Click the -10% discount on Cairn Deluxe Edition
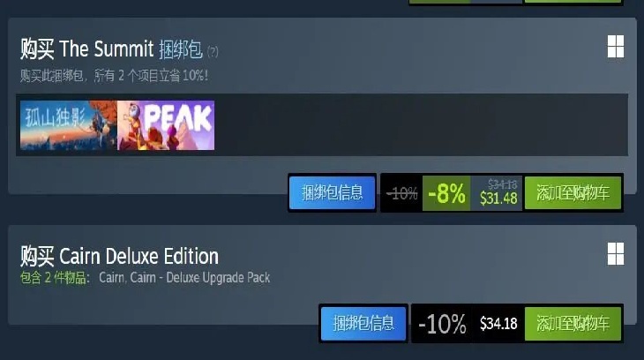The width and height of the screenshot is (644, 360). point(442,324)
